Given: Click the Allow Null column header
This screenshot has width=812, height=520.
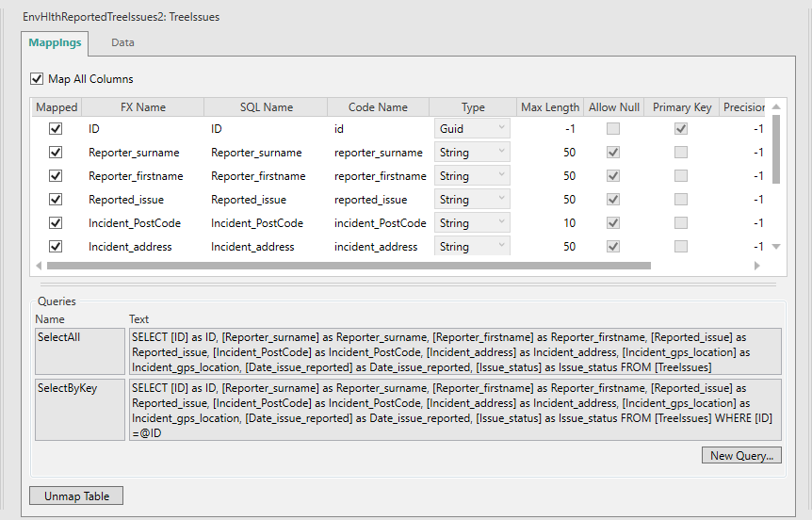Looking at the screenshot, I should [x=613, y=107].
